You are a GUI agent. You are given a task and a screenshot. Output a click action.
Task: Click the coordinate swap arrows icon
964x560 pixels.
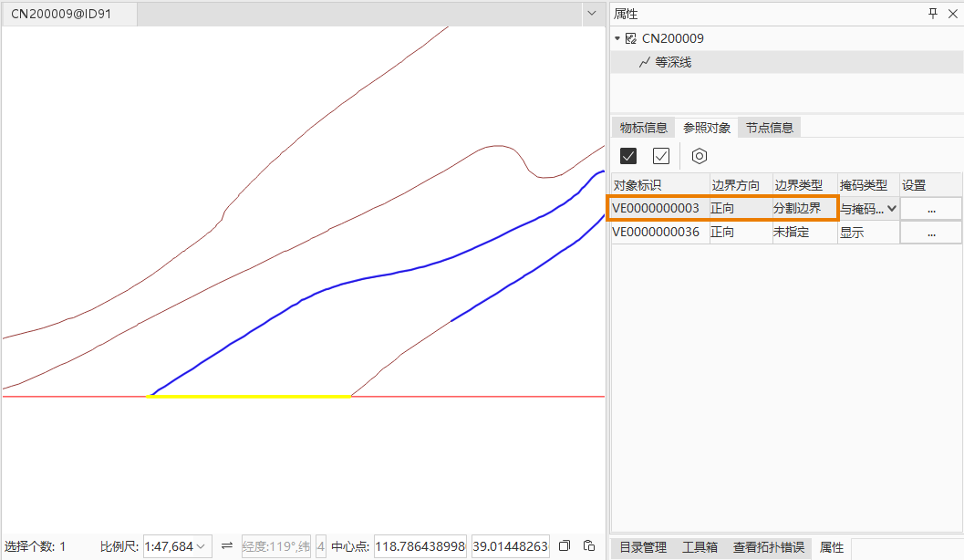tap(227, 546)
